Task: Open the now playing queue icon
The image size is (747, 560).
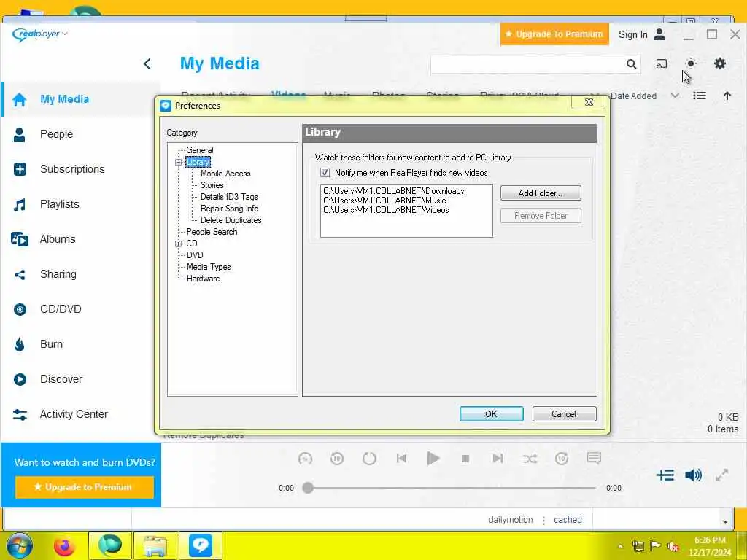Action: (665, 475)
